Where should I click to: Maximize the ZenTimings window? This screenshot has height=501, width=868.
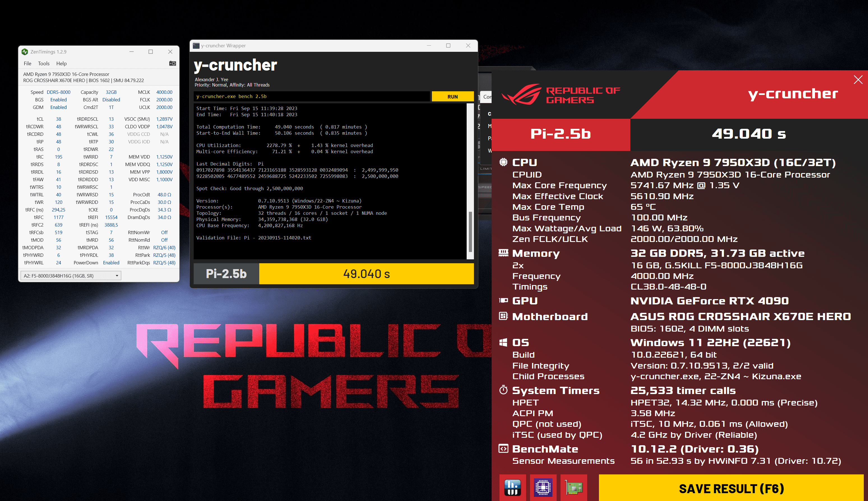tap(151, 52)
